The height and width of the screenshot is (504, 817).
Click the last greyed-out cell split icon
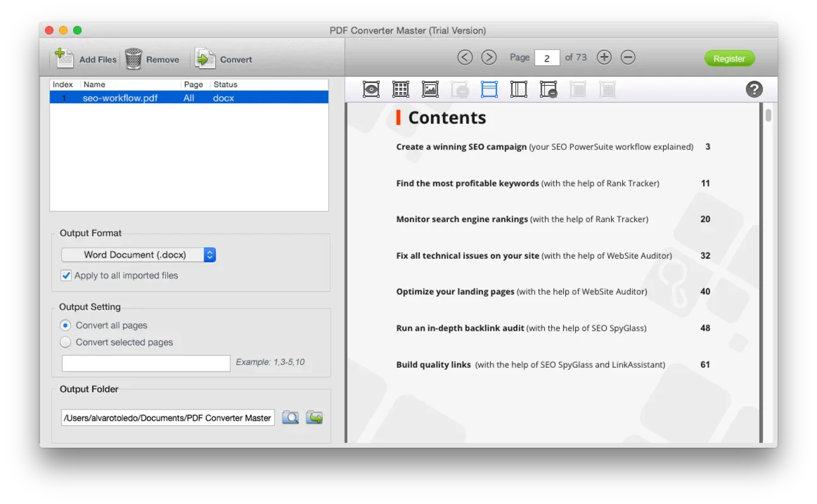607,89
